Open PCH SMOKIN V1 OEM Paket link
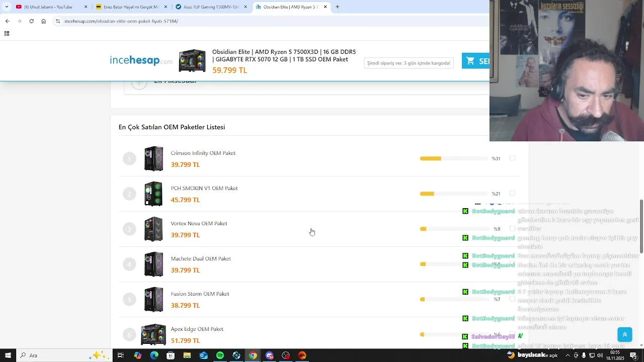Screen dimensions: 644x362 coord(204,188)
